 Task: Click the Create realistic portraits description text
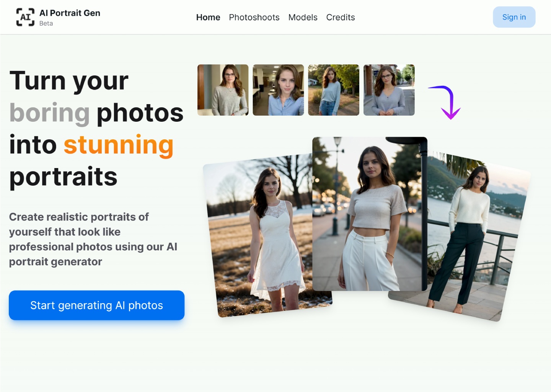(93, 239)
